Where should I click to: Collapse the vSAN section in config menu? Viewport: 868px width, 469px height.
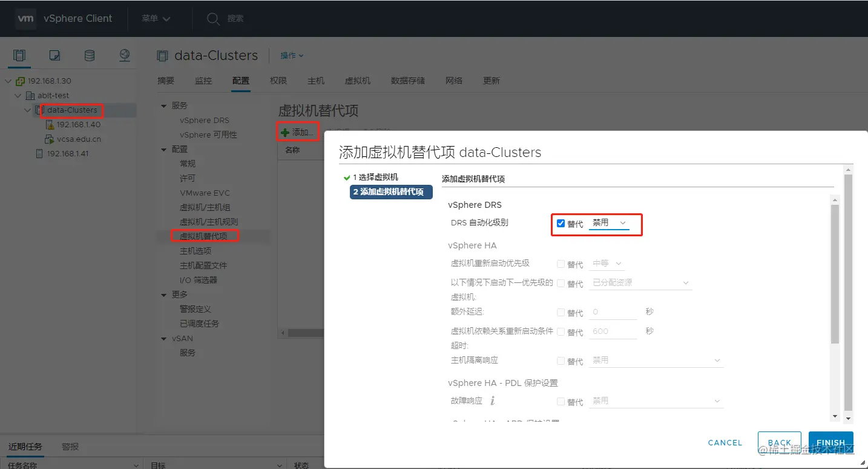163,339
